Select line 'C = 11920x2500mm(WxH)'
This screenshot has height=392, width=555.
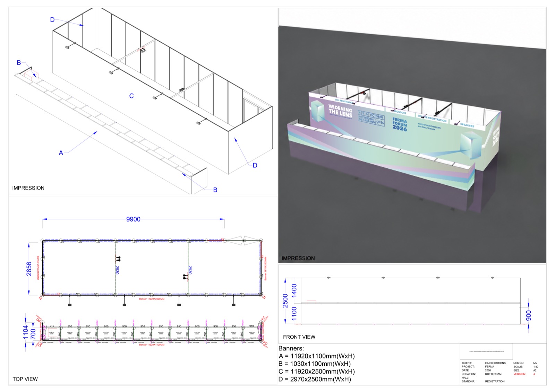[x=317, y=371]
